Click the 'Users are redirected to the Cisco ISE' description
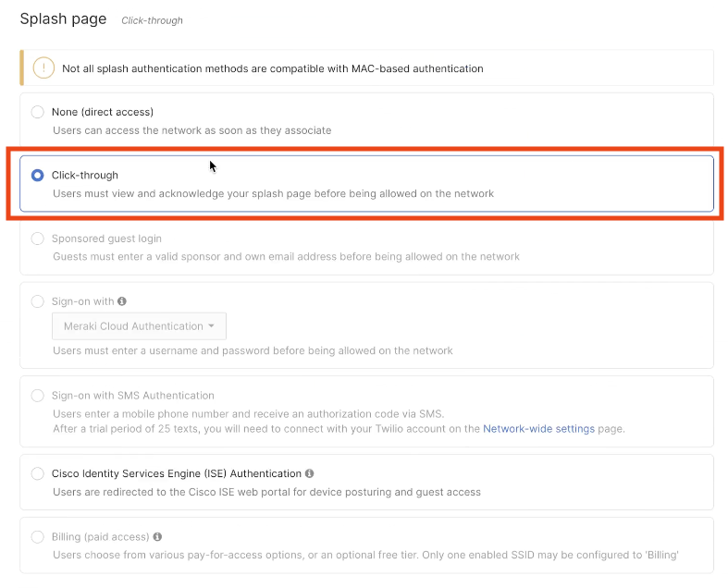The height and width of the screenshot is (588, 728). pos(266,492)
